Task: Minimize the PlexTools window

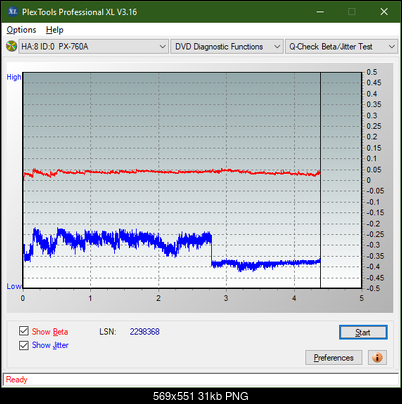Action: click(x=320, y=12)
